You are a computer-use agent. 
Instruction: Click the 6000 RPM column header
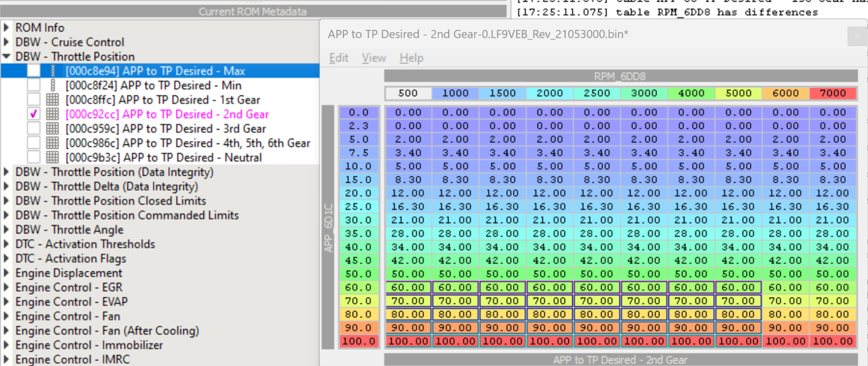pos(785,93)
